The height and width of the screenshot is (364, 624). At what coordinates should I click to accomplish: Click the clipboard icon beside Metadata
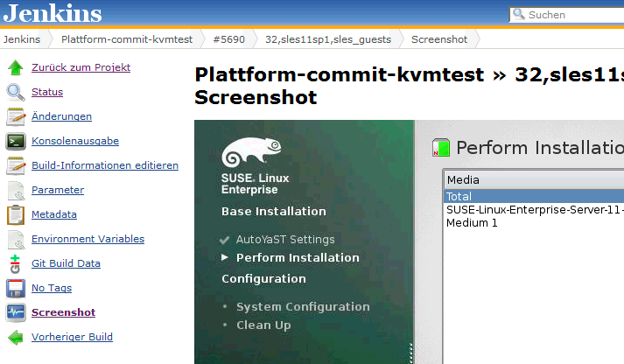coord(16,215)
